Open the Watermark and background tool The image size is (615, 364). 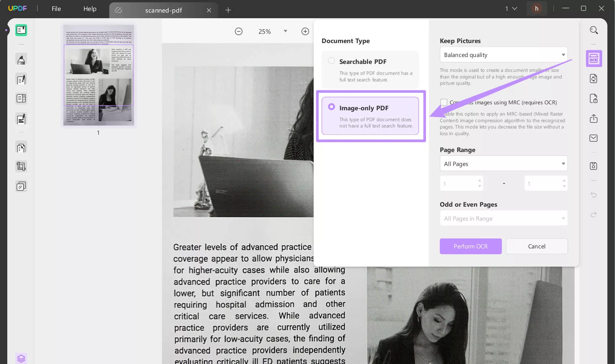(21, 186)
